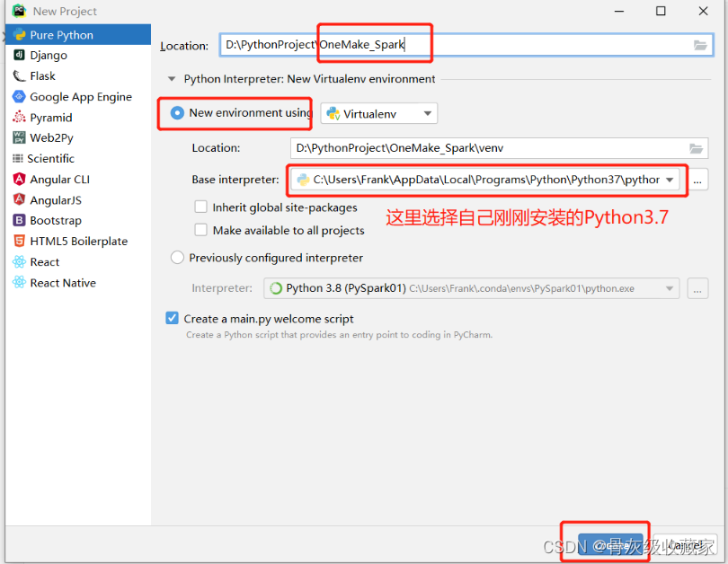Open the Virtualenv environment type dropdown

coord(379,114)
